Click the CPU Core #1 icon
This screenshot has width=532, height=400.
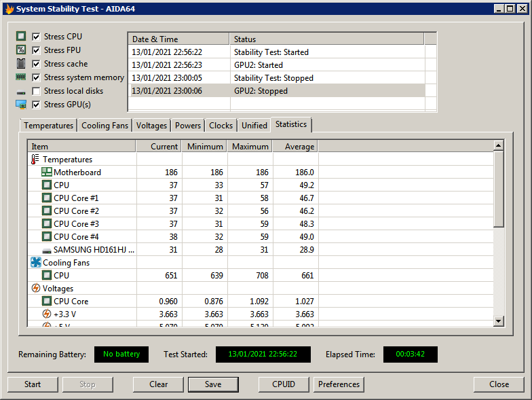[46, 198]
